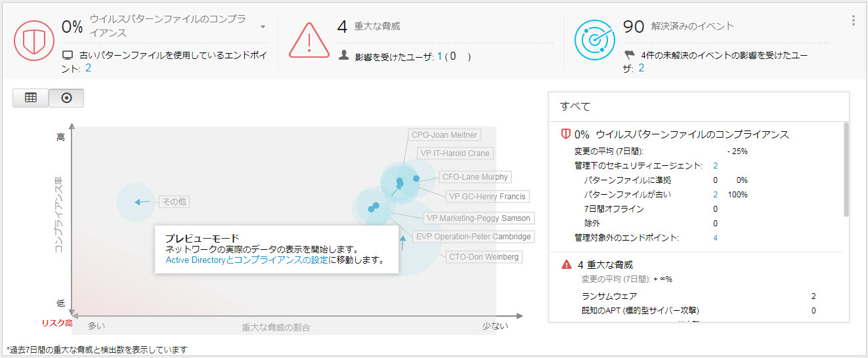Click the その他 bubble label
This screenshot has width=868, height=358.
tap(174, 202)
